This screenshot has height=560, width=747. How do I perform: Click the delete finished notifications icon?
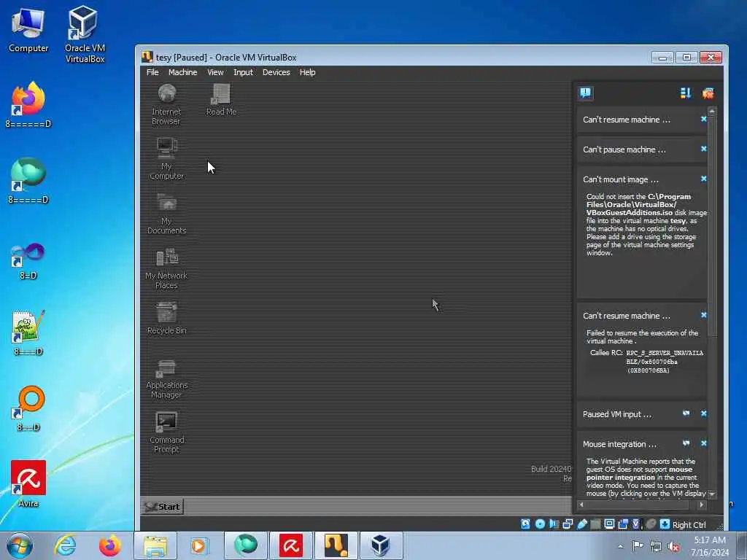(x=708, y=93)
